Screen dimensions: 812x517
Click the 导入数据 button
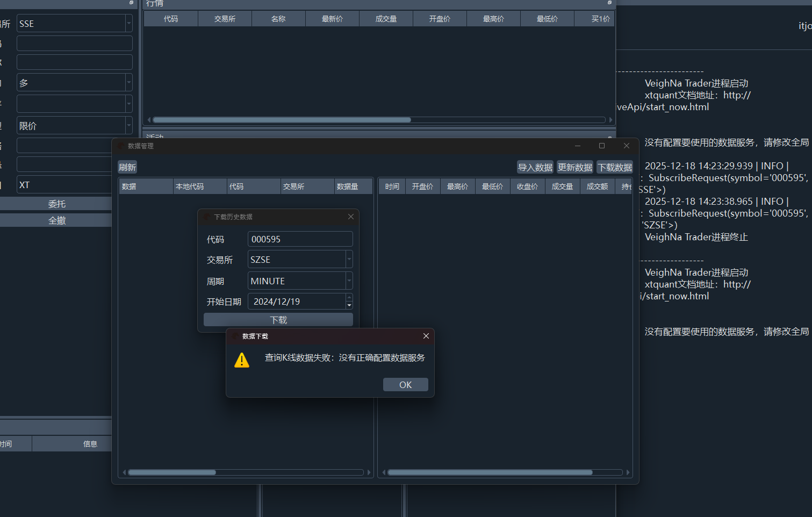(x=535, y=167)
